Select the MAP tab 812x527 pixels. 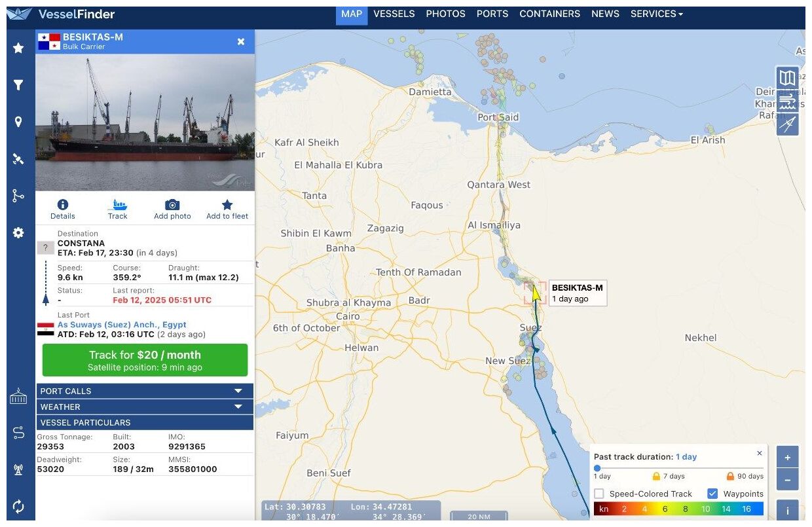point(352,14)
